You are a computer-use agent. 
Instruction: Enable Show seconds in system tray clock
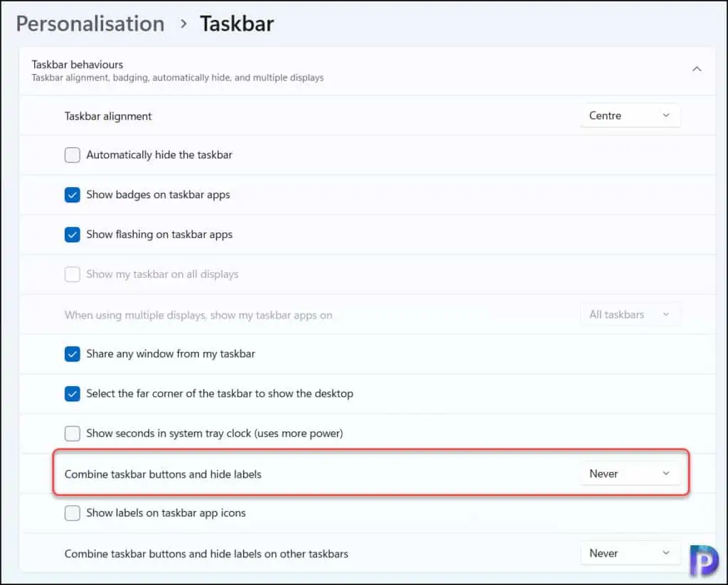[73, 434]
